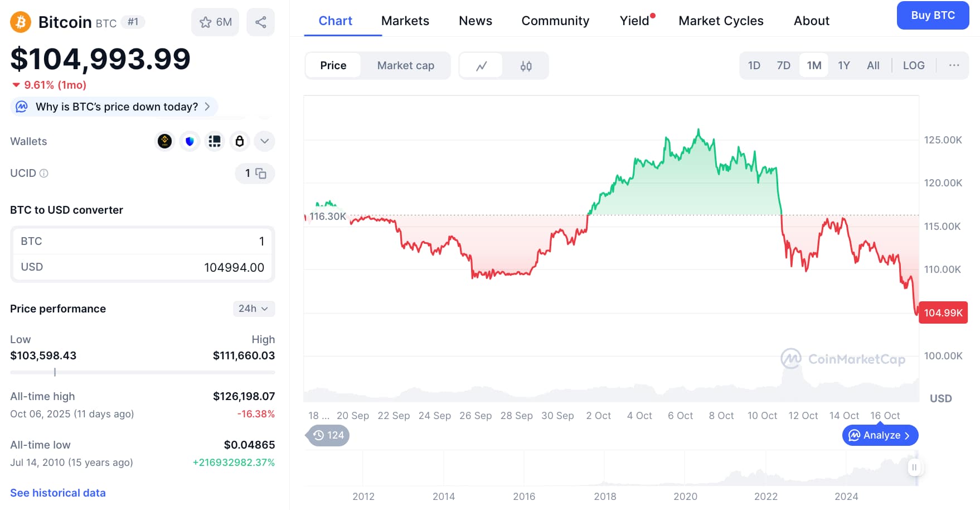
Task: Click the 104.99K current price label
Action: tap(943, 313)
